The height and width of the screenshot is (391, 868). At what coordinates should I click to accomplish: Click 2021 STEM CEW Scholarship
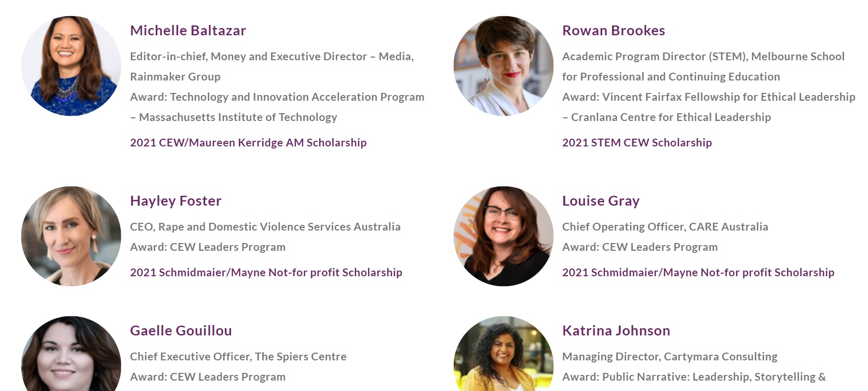(x=637, y=143)
